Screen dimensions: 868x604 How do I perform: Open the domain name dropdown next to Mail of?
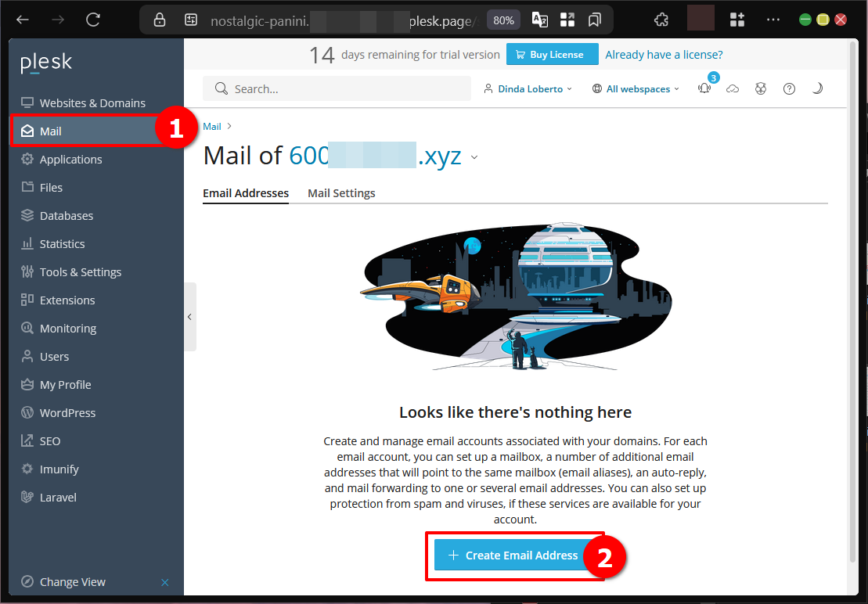(x=474, y=156)
